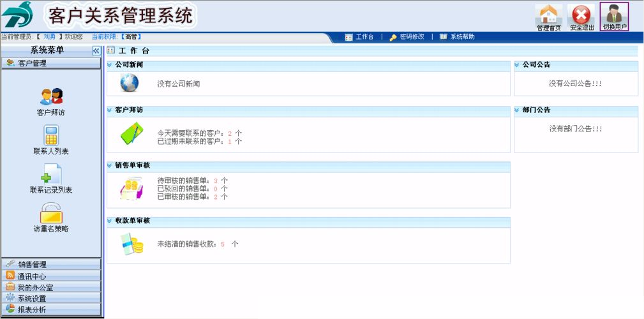
Task: Click the 客户管理 people icon
Action: tap(11, 63)
